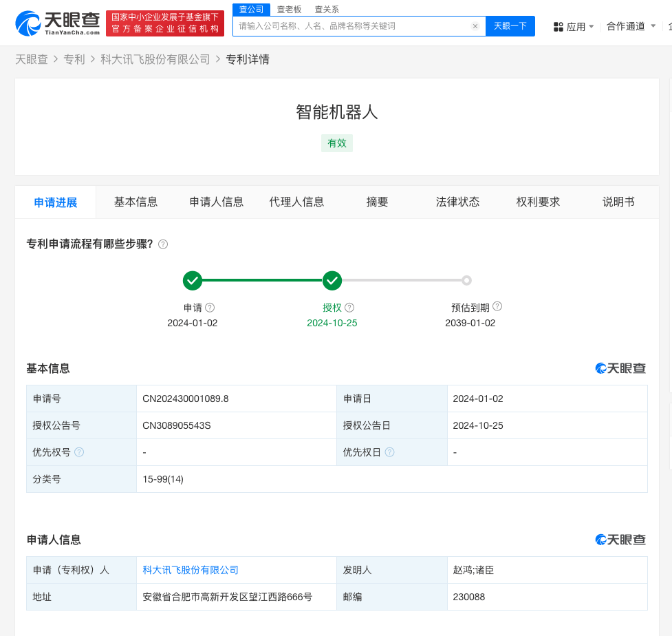Select the 查公司 search tab
This screenshot has width=672, height=636.
[x=251, y=10]
